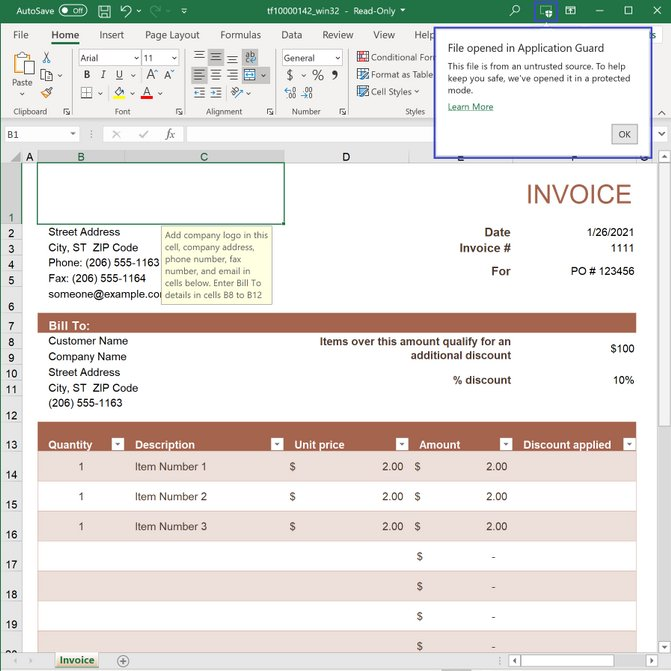Image resolution: width=671 pixels, height=671 pixels.
Task: Open the Formulas ribbon tab
Action: point(240,35)
